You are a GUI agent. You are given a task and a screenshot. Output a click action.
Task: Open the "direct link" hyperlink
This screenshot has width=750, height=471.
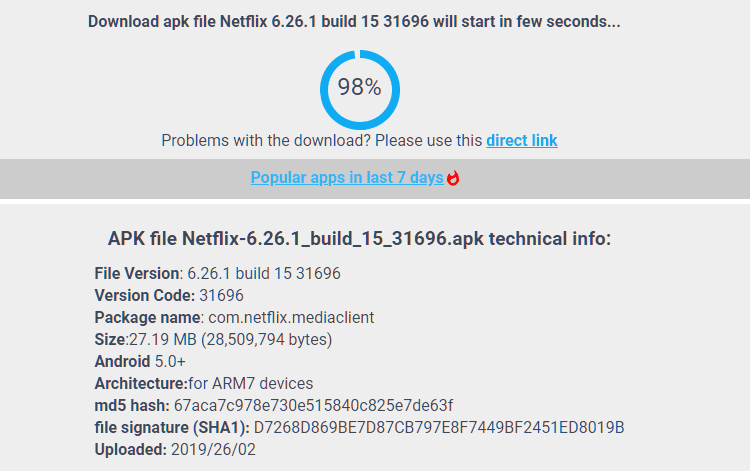tap(522, 141)
